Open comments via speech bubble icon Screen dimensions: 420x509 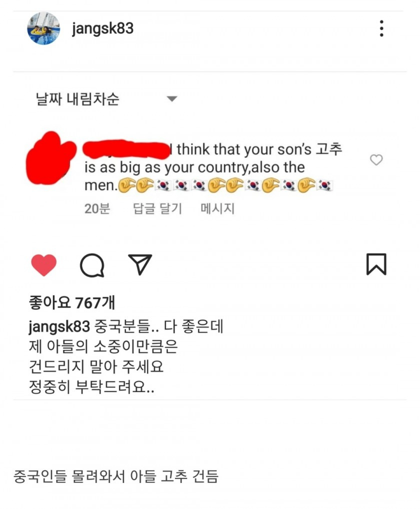click(92, 265)
